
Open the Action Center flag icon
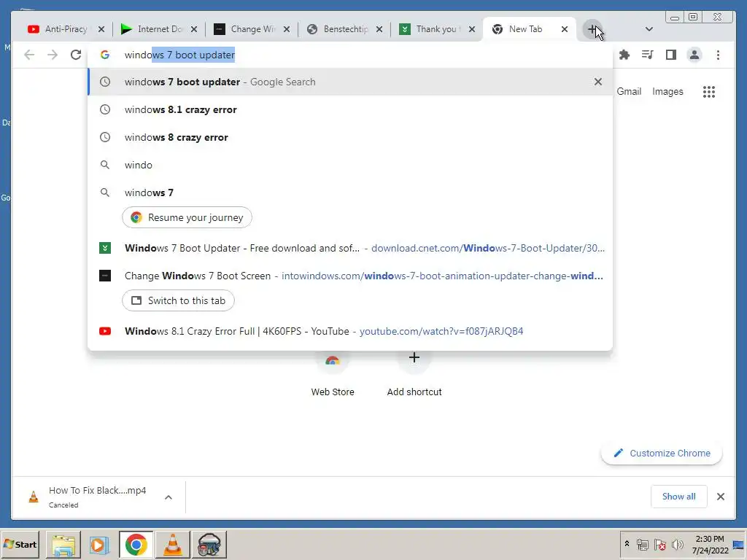coord(659,544)
